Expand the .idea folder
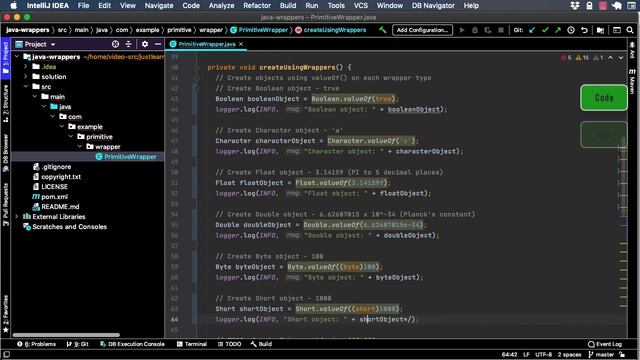 point(26,67)
